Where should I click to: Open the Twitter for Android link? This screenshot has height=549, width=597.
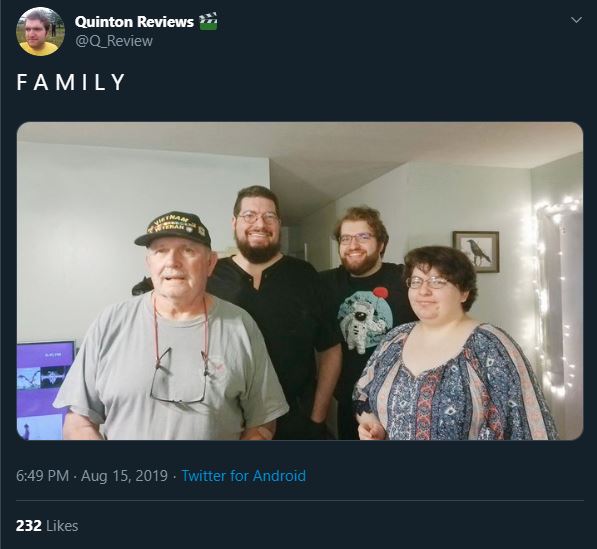coord(244,476)
